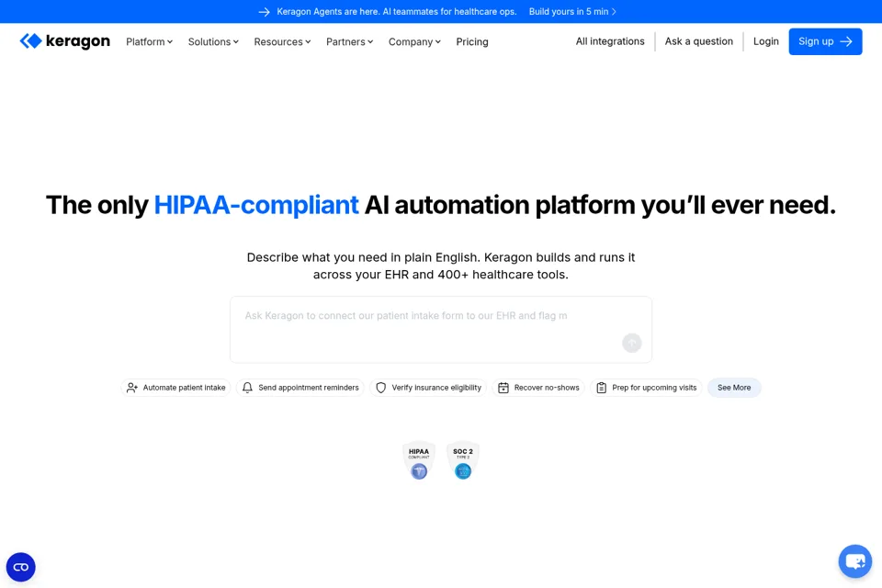Open the Login page
Viewport: 882px width, 588px height.
point(765,41)
